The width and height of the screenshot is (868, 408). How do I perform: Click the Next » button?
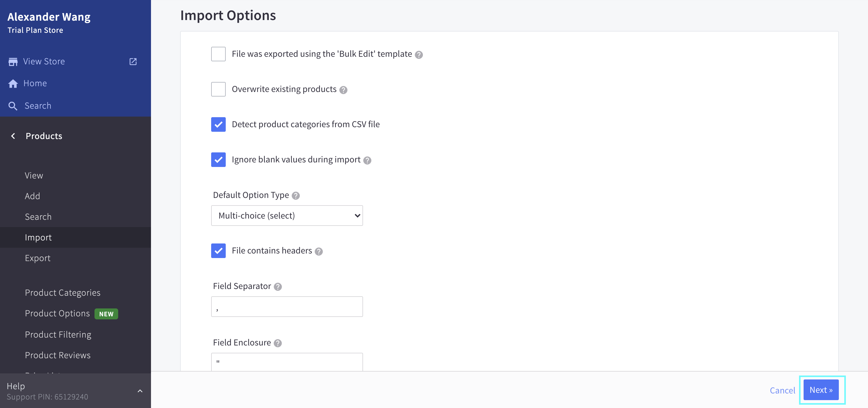coord(821,390)
